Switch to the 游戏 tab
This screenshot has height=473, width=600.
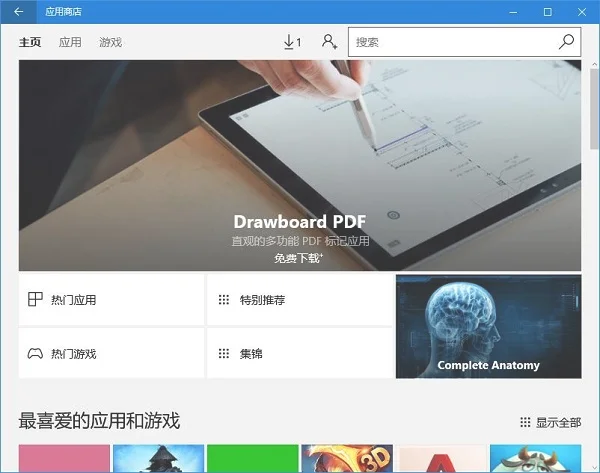(x=111, y=42)
